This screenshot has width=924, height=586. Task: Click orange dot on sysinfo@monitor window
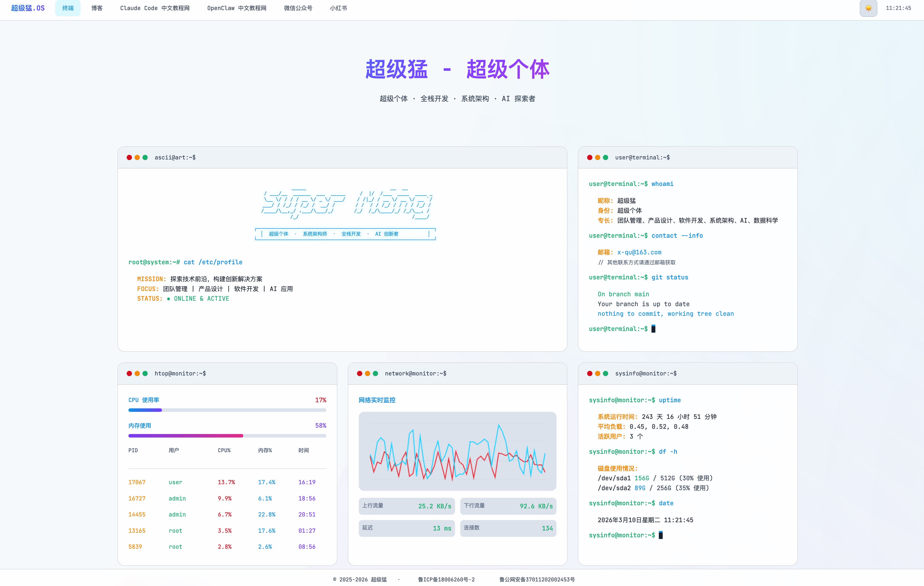tap(597, 373)
